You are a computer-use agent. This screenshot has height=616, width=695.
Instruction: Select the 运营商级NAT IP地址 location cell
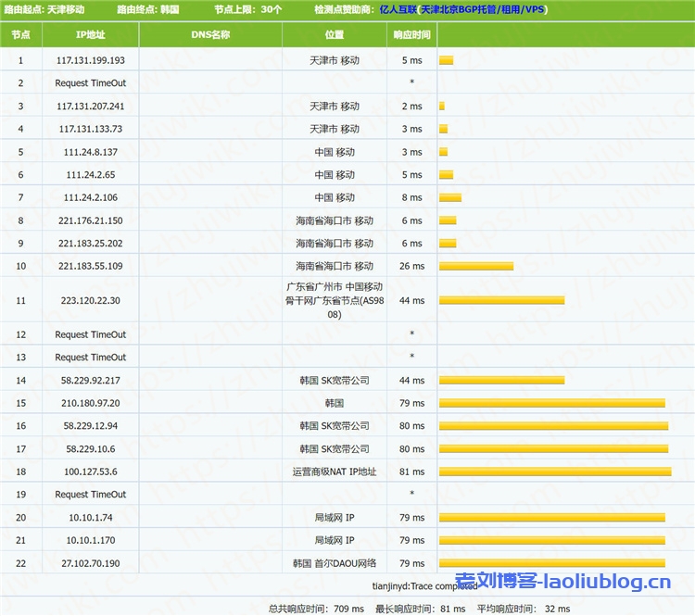point(335,471)
